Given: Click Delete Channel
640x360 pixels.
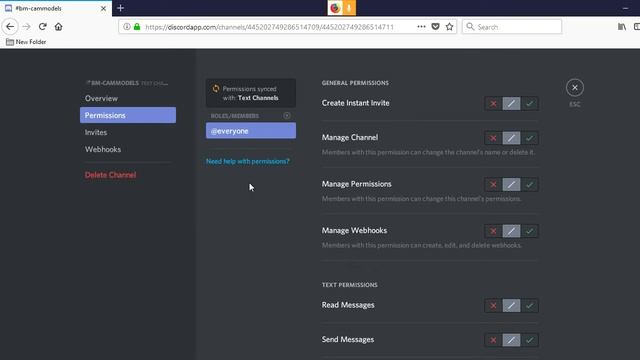Looking at the screenshot, I should [x=110, y=175].
